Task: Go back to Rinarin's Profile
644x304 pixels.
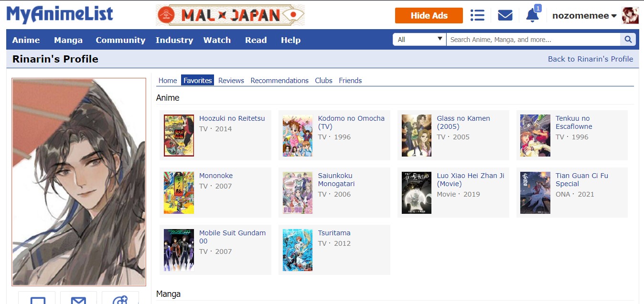Action: 590,59
